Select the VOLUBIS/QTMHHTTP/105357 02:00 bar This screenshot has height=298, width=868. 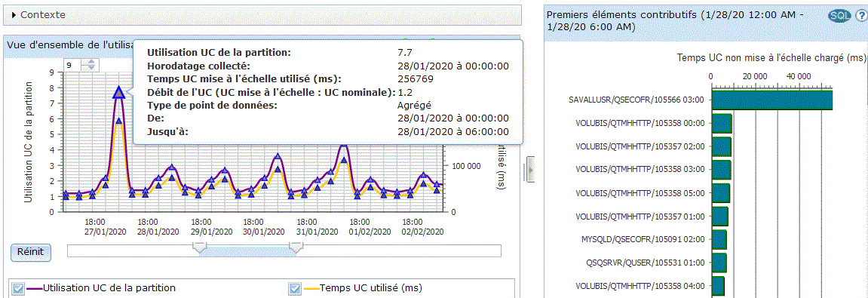point(721,147)
